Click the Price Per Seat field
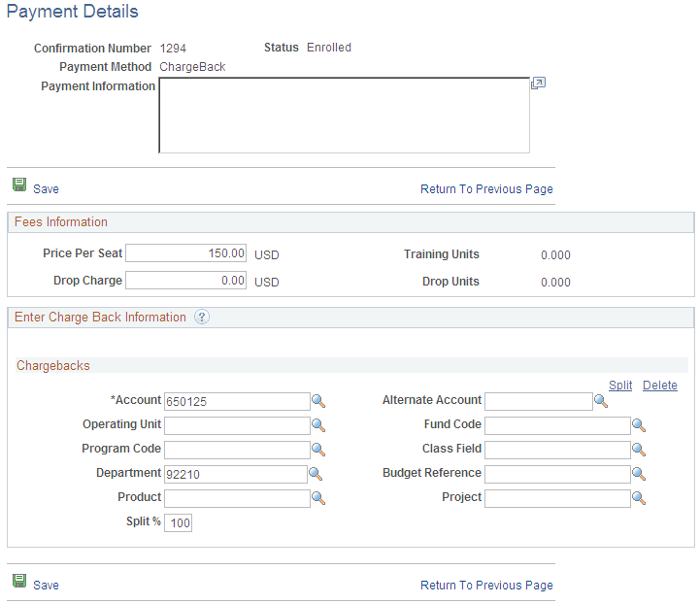This screenshot has width=700, height=604. click(x=185, y=253)
